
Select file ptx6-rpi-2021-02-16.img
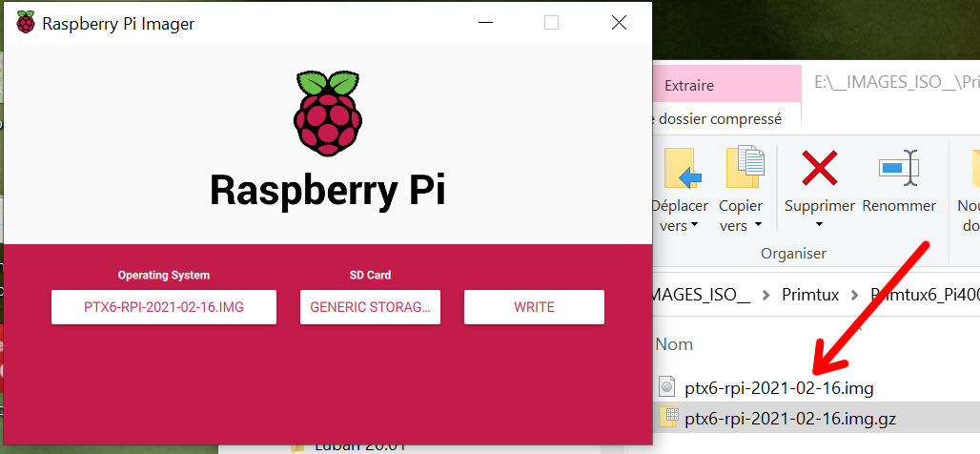coord(779,388)
